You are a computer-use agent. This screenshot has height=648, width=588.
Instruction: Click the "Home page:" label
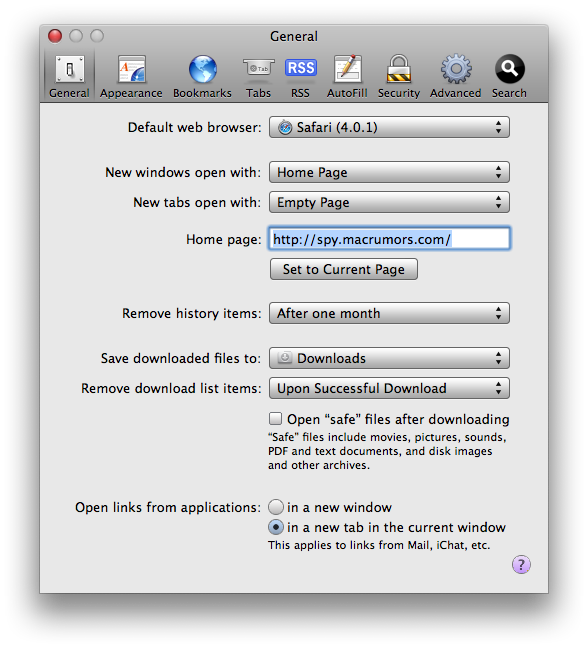[x=224, y=240]
